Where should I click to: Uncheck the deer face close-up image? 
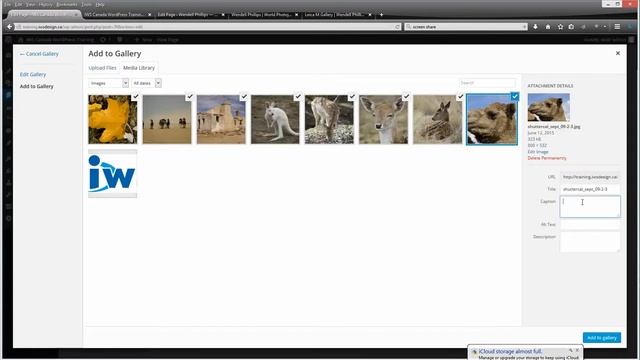(406, 96)
